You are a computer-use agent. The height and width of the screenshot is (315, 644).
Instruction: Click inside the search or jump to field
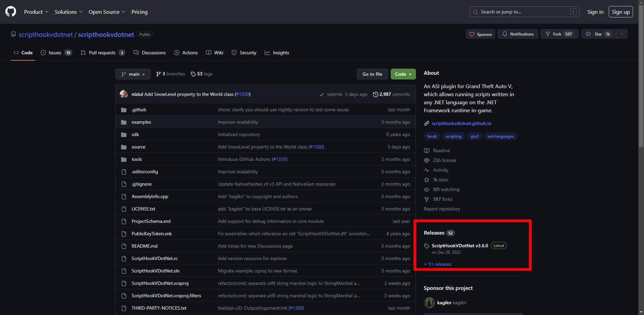524,12
